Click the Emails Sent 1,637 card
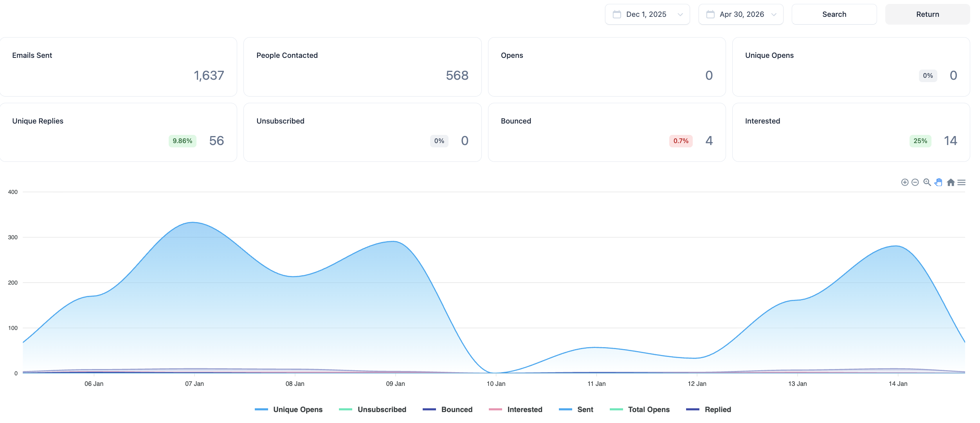The image size is (980, 423). click(118, 67)
